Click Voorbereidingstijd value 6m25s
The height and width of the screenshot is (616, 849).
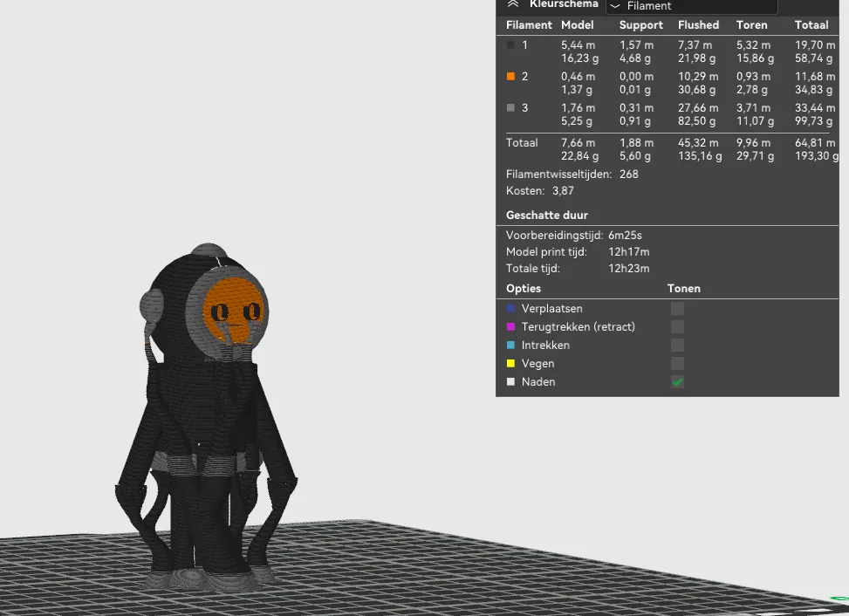625,236
